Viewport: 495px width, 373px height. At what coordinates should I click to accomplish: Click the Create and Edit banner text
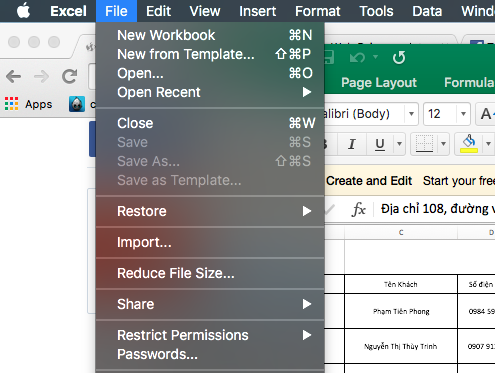(369, 181)
